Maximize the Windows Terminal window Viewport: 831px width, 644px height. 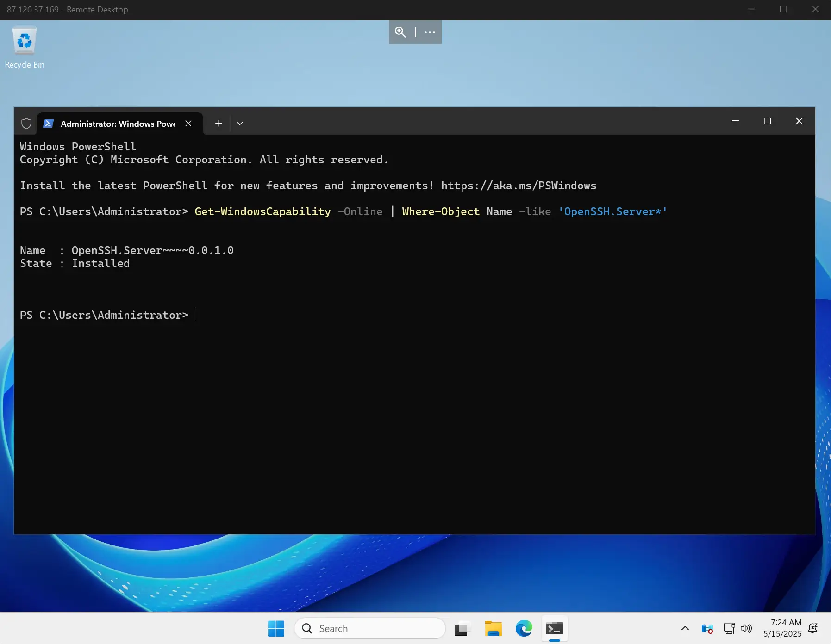pyautogui.click(x=767, y=121)
